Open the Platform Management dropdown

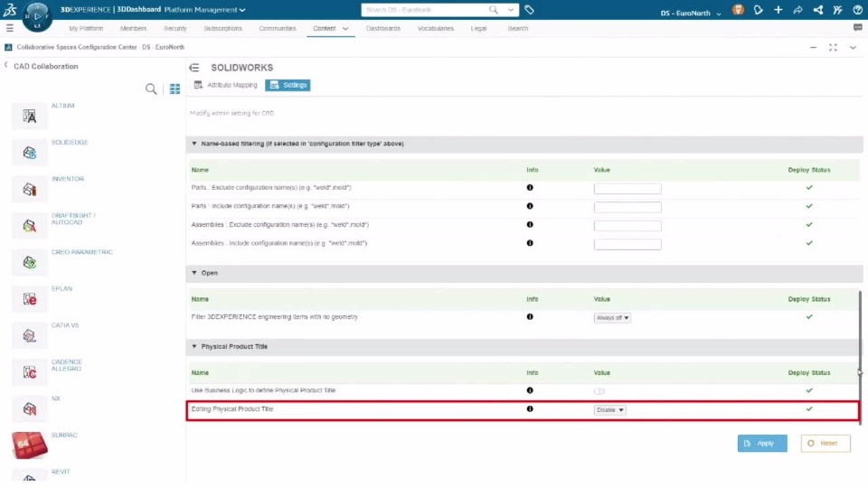coord(205,9)
